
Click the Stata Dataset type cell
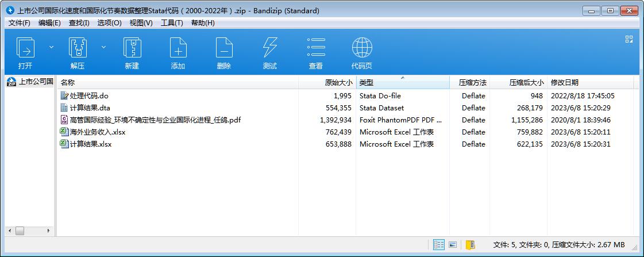tap(381, 108)
